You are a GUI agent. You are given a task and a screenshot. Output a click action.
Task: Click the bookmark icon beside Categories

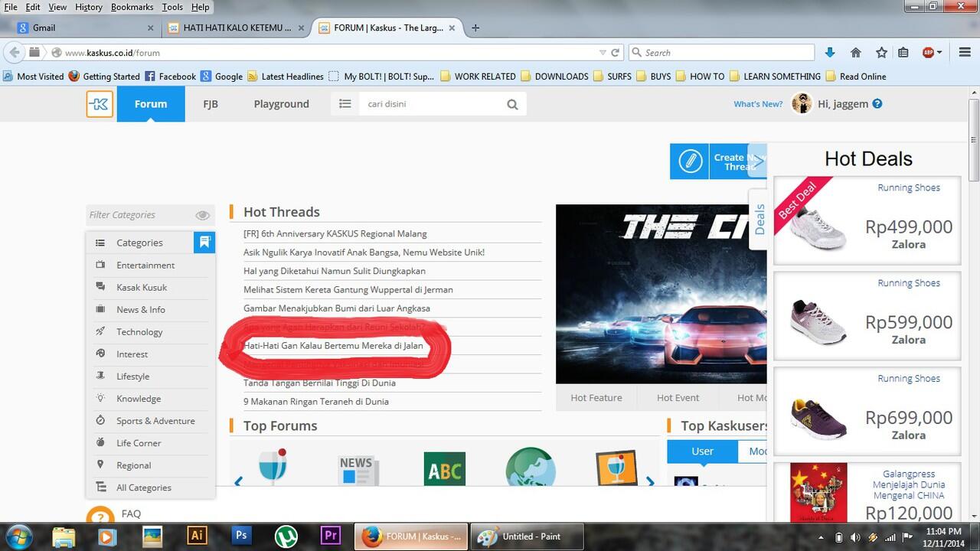pos(204,243)
